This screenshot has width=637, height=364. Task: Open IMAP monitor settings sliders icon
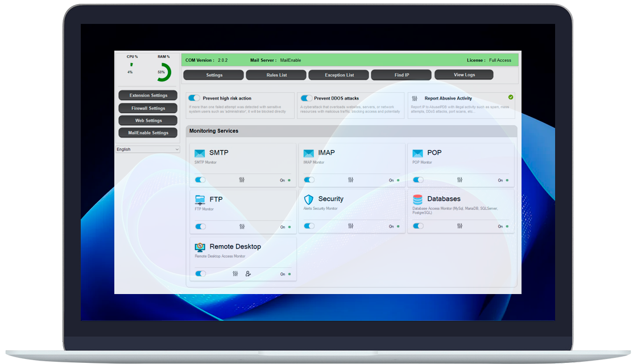[x=350, y=180]
